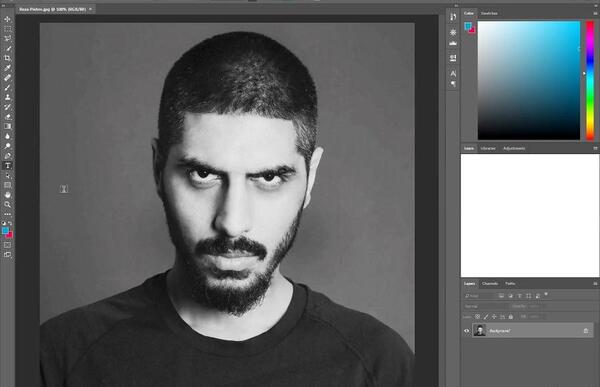This screenshot has height=387, width=600.
Task: Select the Rectangle shape tool
Action: click(8, 185)
